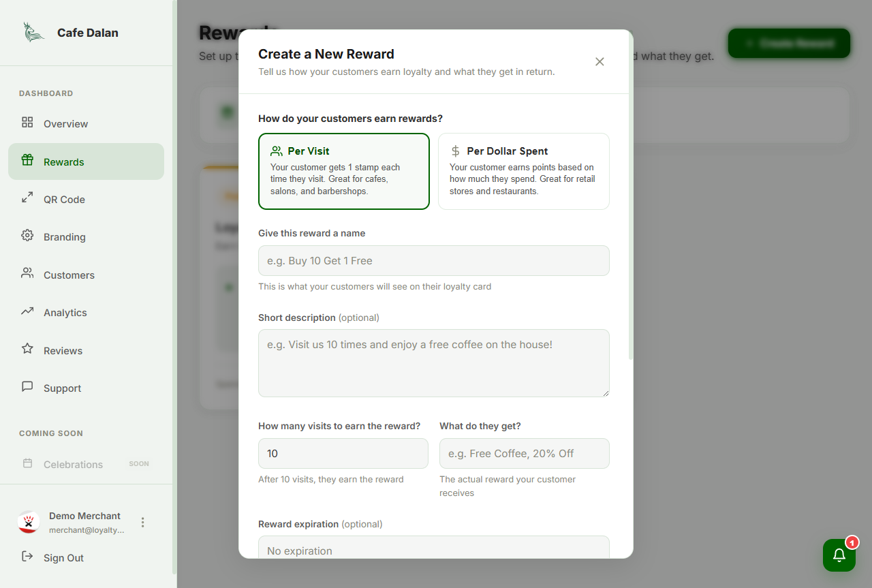The width and height of the screenshot is (872, 588).
Task: Open Demo Merchant three-dot account menu
Action: (142, 523)
